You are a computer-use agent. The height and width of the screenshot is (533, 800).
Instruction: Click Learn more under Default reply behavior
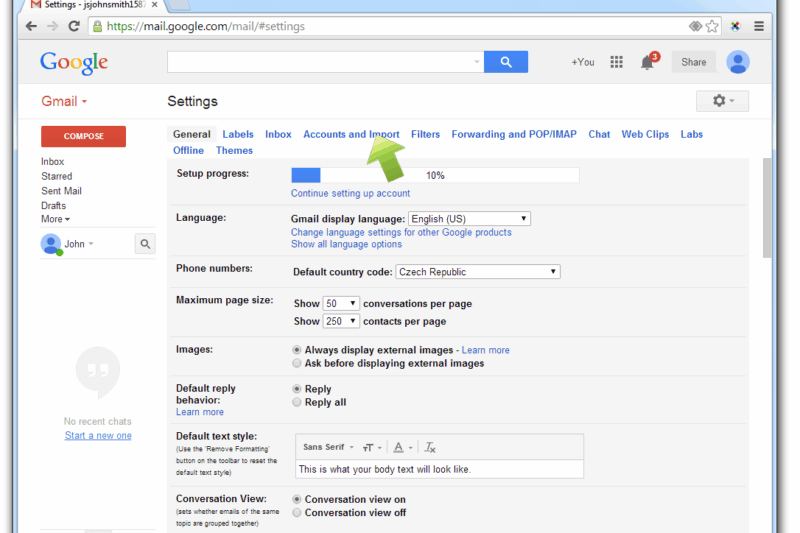pyautogui.click(x=199, y=412)
